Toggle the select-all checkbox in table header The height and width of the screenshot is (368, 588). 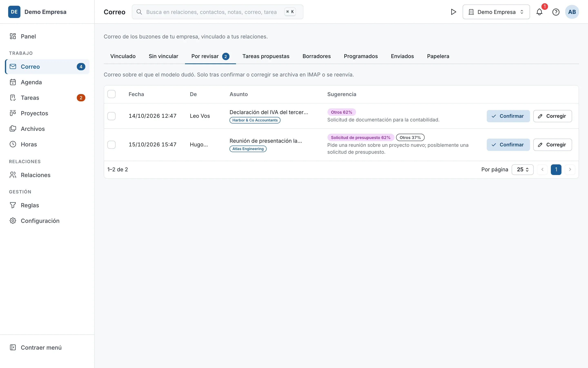111,94
